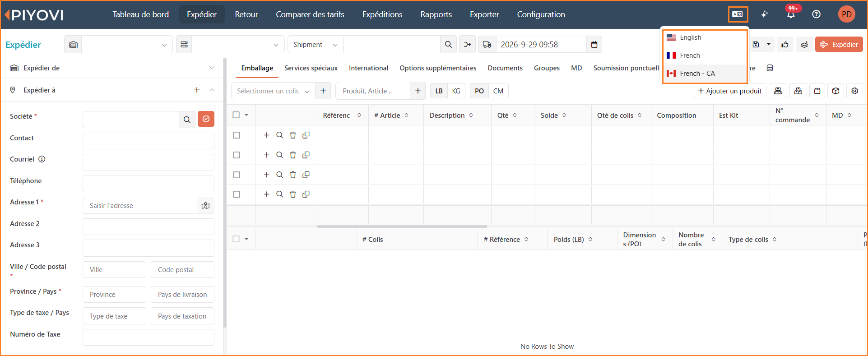The image size is (868, 356).
Task: Switch to the Services spéciaux tab
Action: pos(311,68)
